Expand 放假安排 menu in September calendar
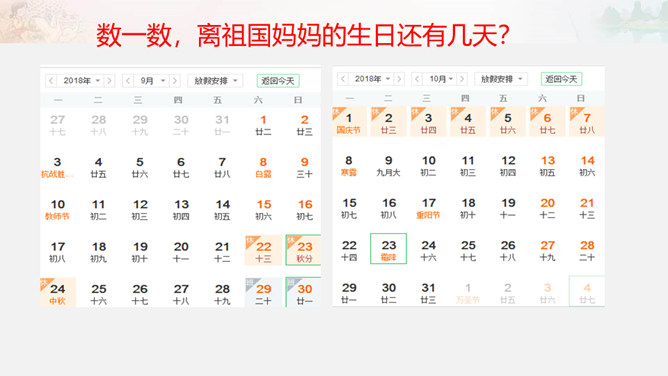 tap(215, 80)
